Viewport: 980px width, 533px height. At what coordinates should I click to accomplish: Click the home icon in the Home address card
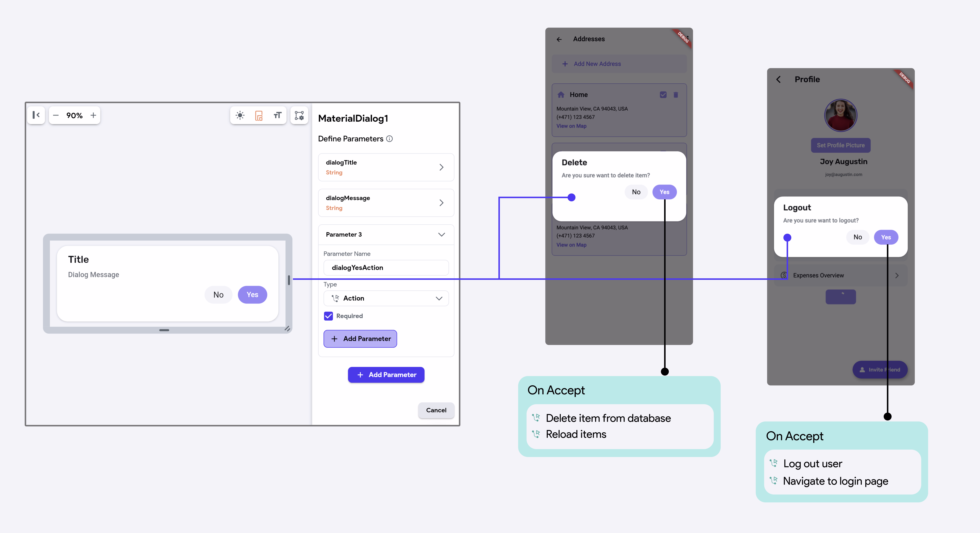tap(561, 95)
